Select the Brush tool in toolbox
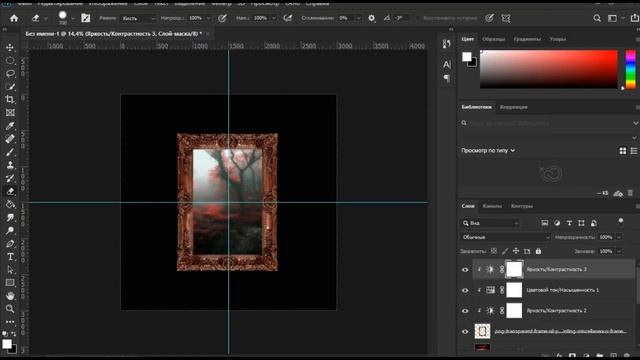Screen dimensions: 640x360 [x=10, y=152]
